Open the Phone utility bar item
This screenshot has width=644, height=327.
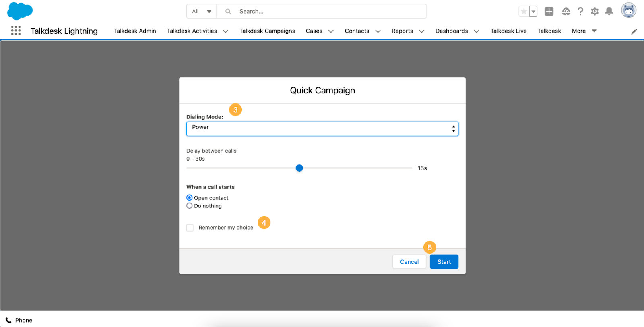[19, 321]
